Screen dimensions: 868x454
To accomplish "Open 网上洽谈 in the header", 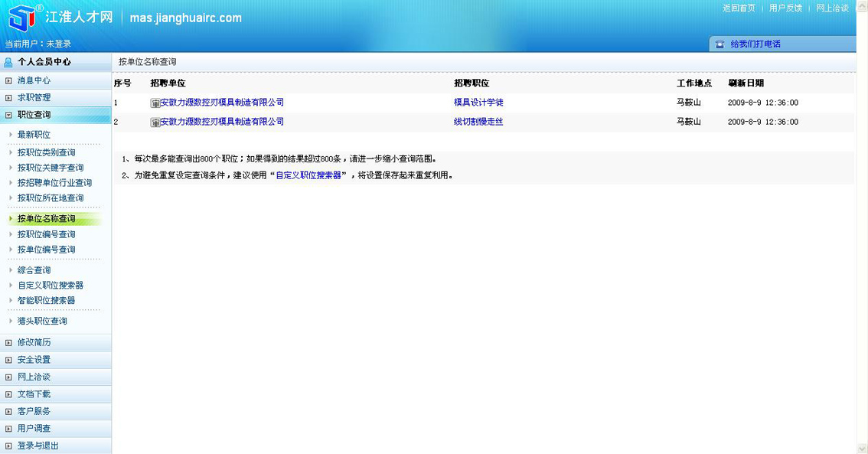I will pos(833,8).
